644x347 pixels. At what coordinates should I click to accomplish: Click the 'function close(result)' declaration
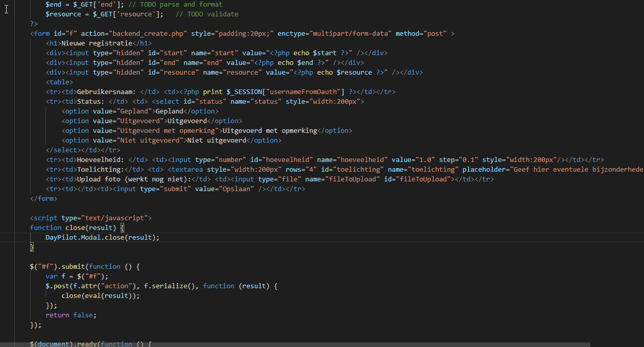pos(73,227)
